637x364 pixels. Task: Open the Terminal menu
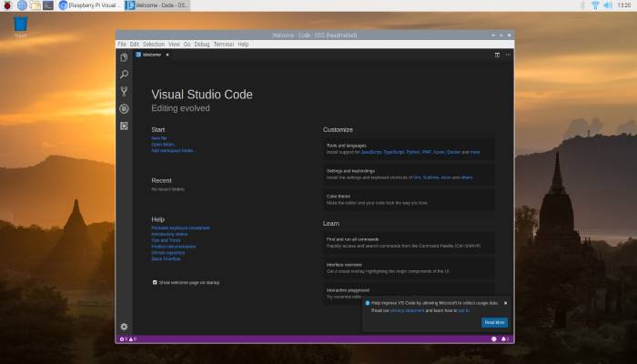pos(223,44)
